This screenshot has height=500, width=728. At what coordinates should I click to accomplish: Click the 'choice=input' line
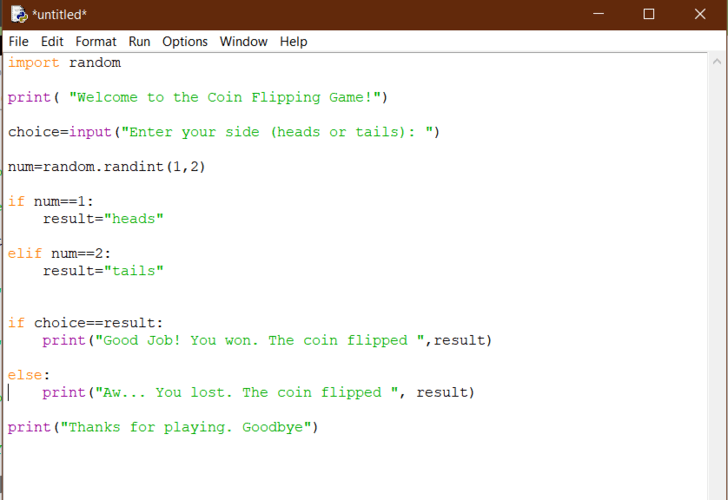pos(224,132)
